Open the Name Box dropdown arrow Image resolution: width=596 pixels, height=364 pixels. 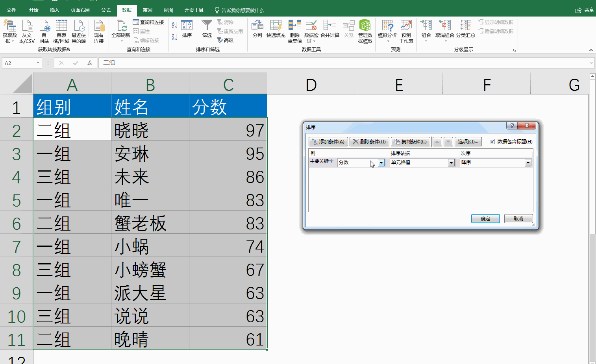[x=38, y=63]
